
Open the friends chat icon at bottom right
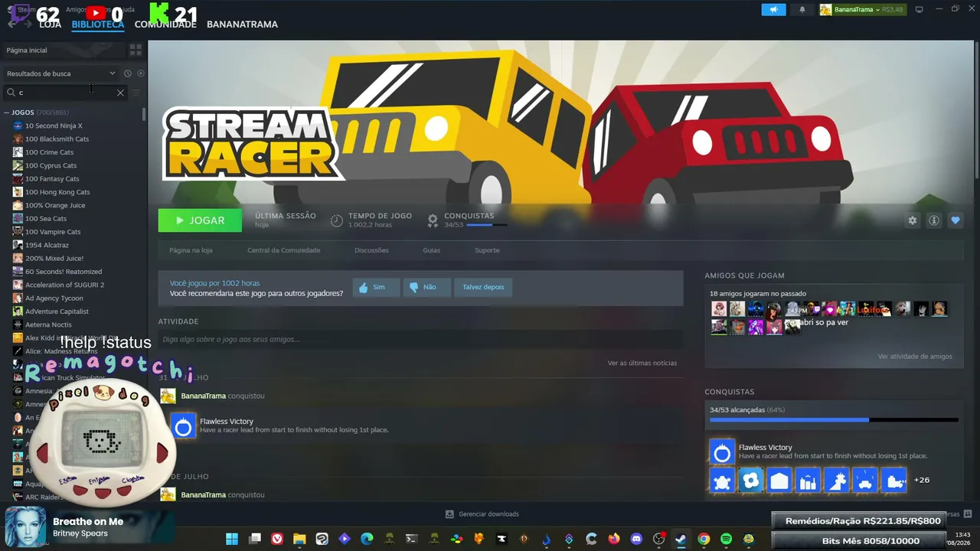click(967, 514)
